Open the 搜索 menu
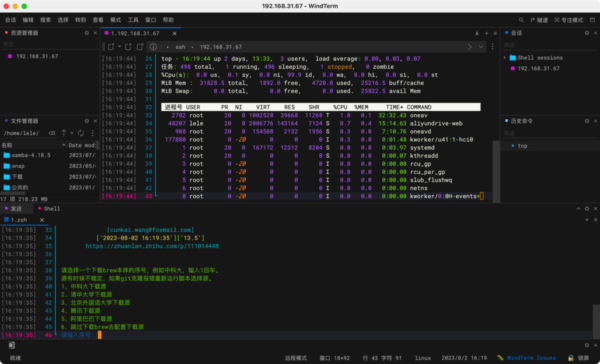 (x=45, y=20)
